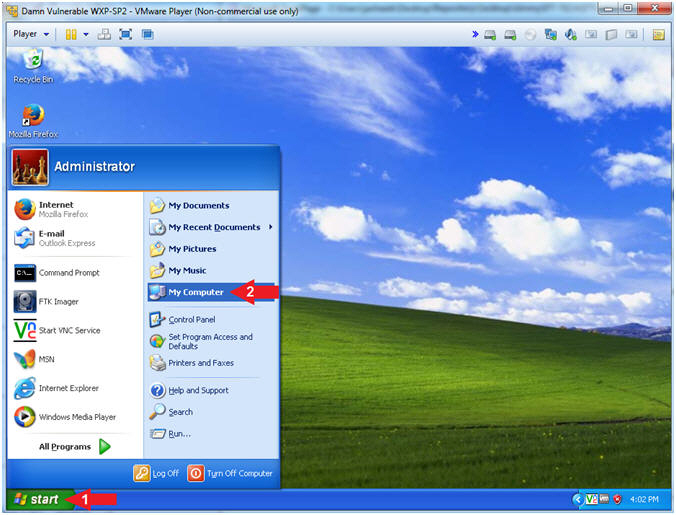This screenshot has width=676, height=515.
Task: Click the Log Off button
Action: coord(156,473)
